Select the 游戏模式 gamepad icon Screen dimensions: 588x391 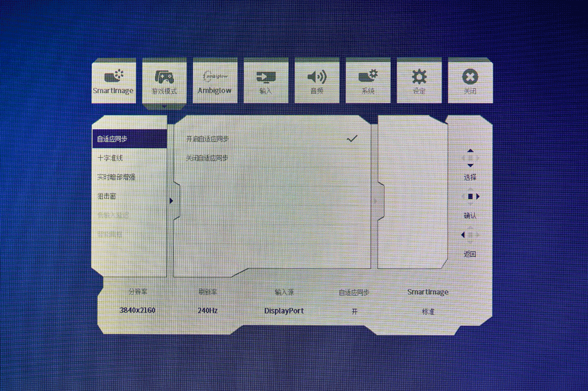click(164, 76)
